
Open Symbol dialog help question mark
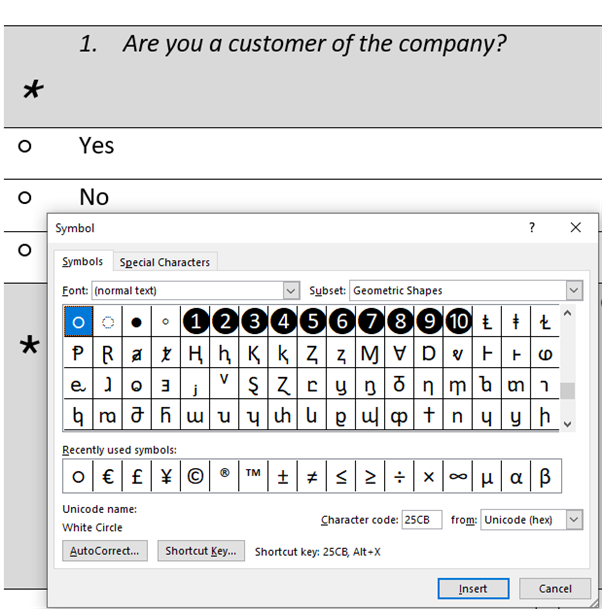point(532,228)
